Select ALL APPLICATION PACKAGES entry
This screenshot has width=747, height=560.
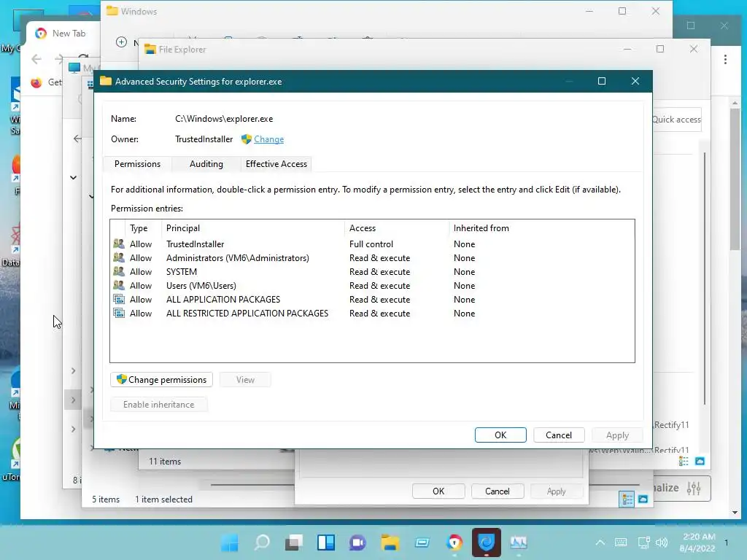(371, 299)
